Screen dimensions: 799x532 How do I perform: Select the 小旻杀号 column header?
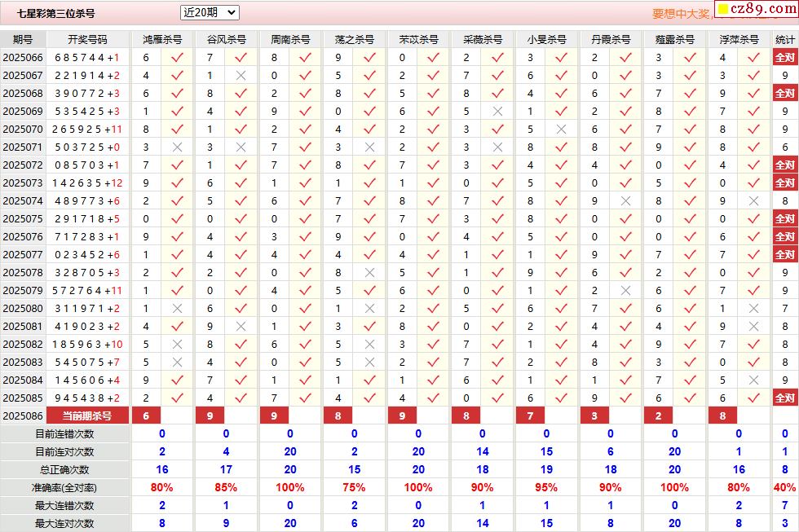tap(547, 40)
